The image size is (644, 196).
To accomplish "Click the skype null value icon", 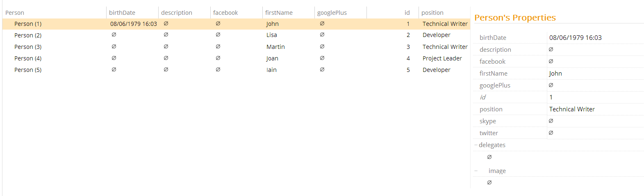I will tap(551, 121).
